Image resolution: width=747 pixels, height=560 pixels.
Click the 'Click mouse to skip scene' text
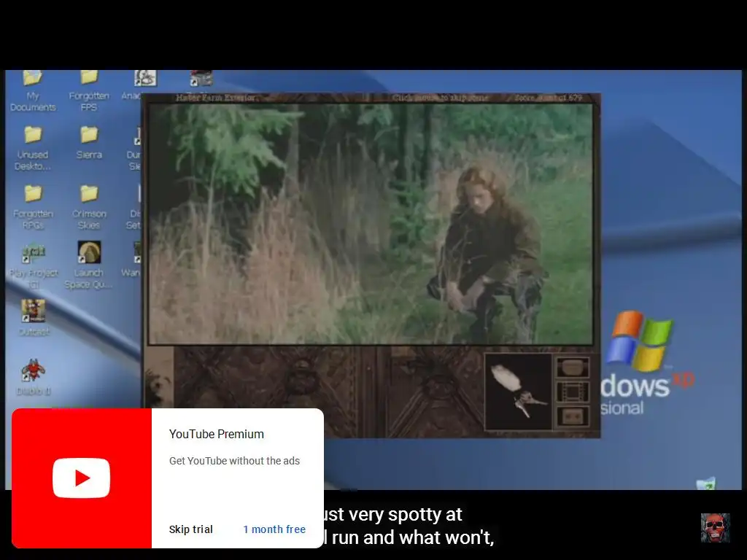pos(440,98)
